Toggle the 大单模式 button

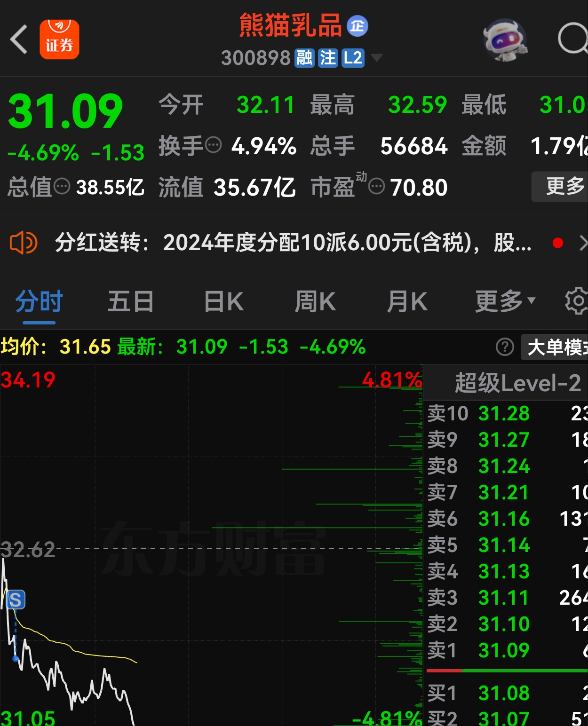click(555, 347)
